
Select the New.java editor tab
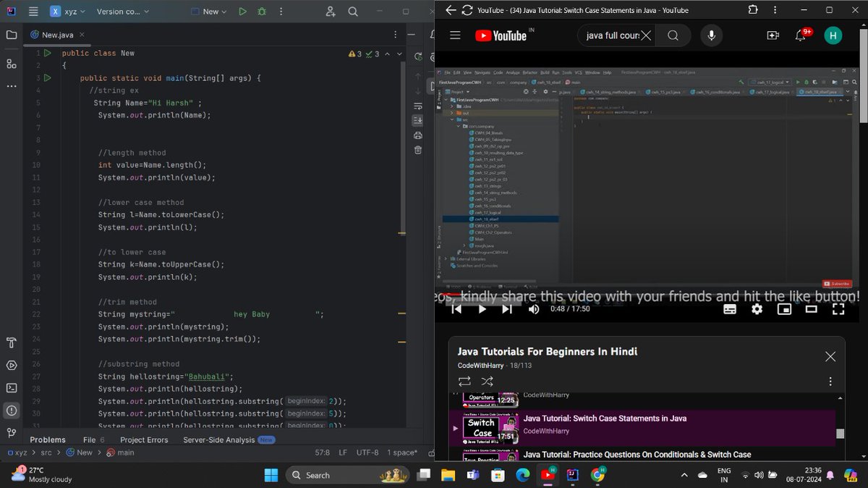click(x=56, y=35)
